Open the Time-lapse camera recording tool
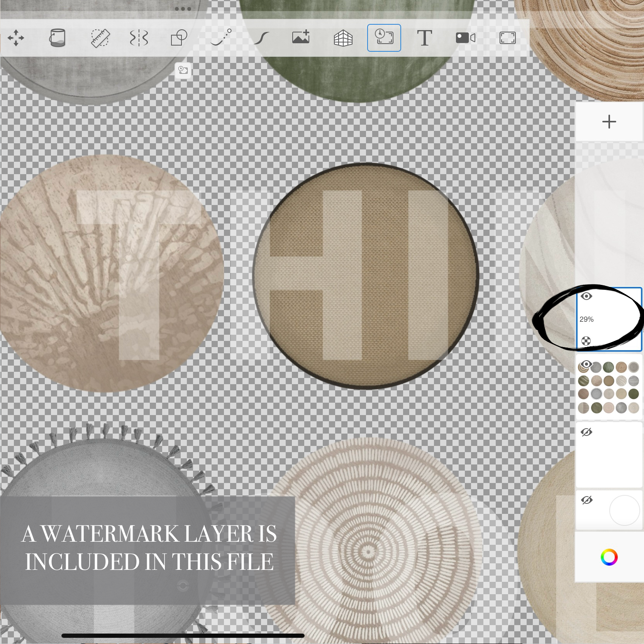 (x=466, y=37)
